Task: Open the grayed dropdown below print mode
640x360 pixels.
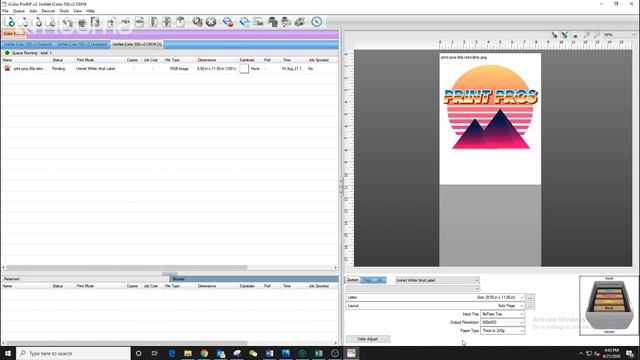Action: pos(413,289)
